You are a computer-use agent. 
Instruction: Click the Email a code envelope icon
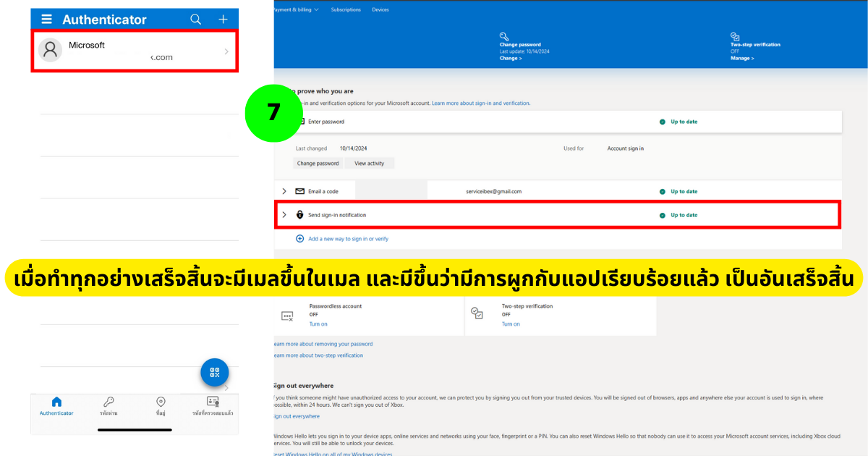coord(300,191)
